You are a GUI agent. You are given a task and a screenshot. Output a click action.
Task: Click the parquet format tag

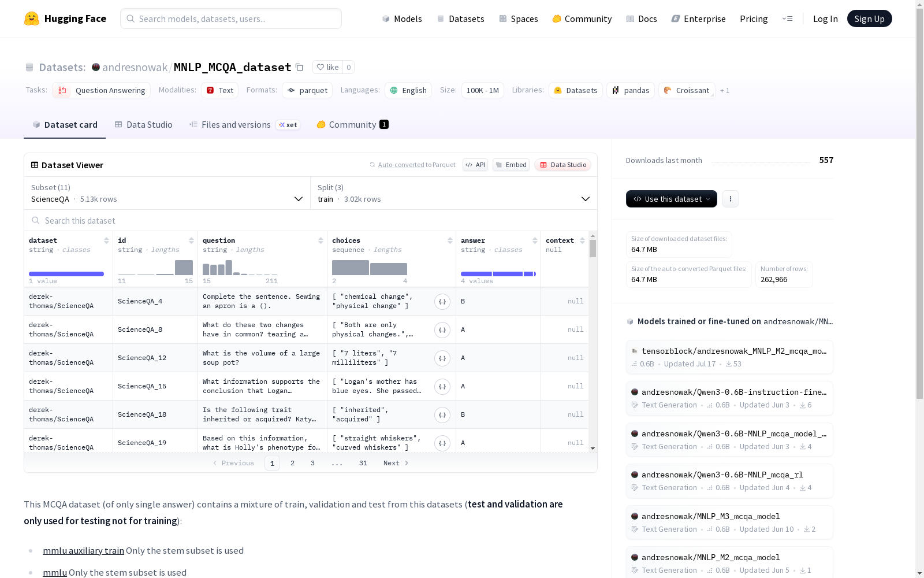click(307, 90)
